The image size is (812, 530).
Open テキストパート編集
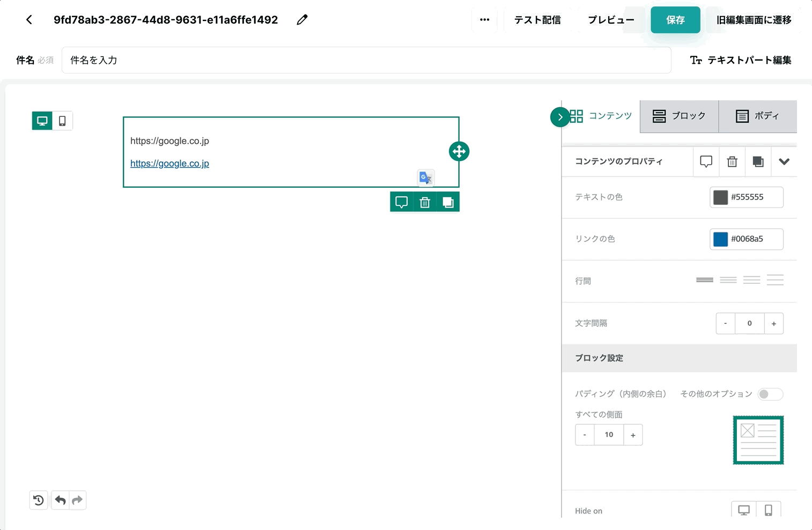[740, 60]
